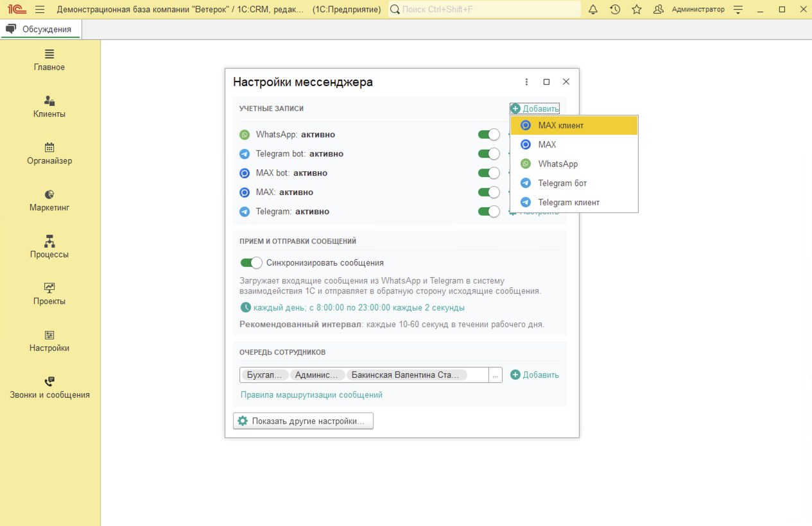Open the Настройки section in sidebar
The width and height of the screenshot is (812, 526).
pos(49,341)
